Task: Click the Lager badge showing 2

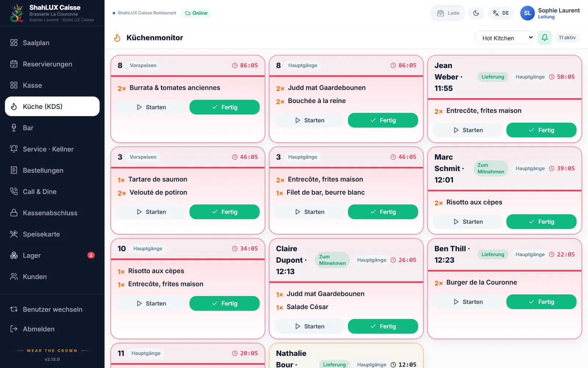Action: (91, 255)
